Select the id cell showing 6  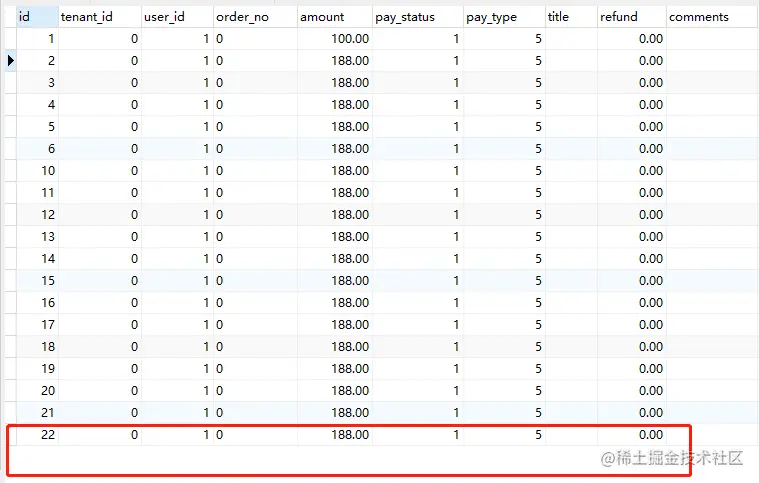[37, 149]
